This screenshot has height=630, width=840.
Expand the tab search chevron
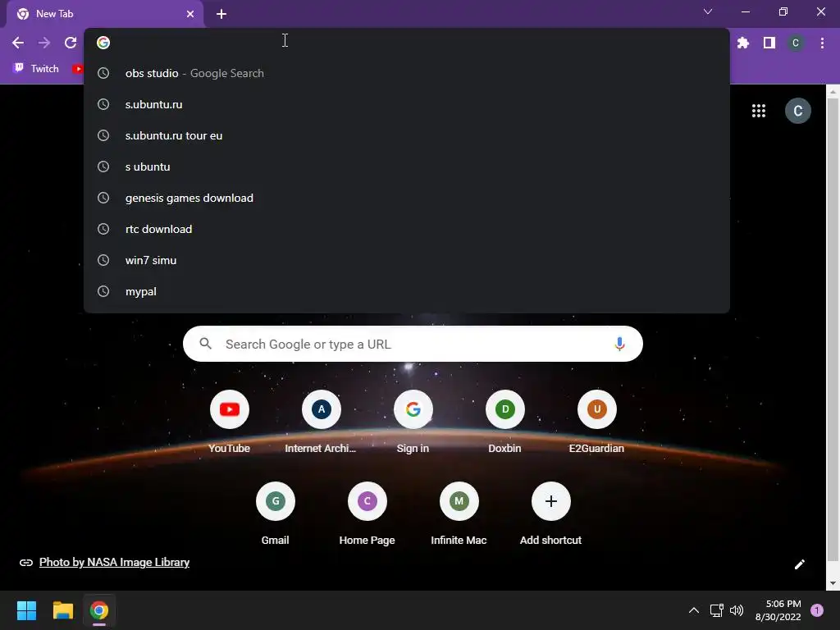coord(708,11)
